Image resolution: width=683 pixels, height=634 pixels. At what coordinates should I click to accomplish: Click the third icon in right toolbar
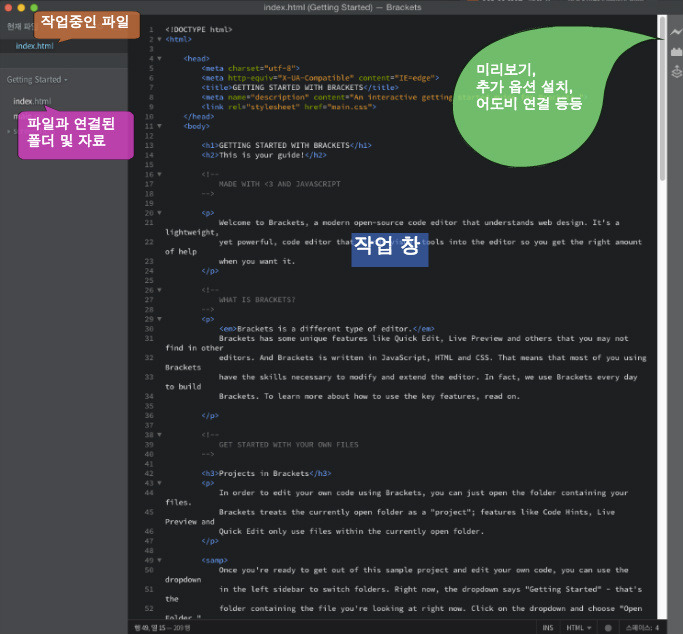coord(676,71)
